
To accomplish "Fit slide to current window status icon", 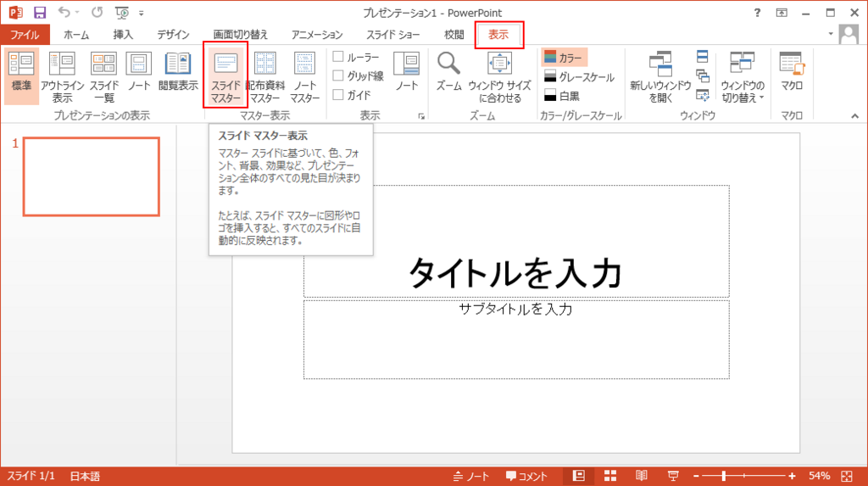I will point(847,476).
